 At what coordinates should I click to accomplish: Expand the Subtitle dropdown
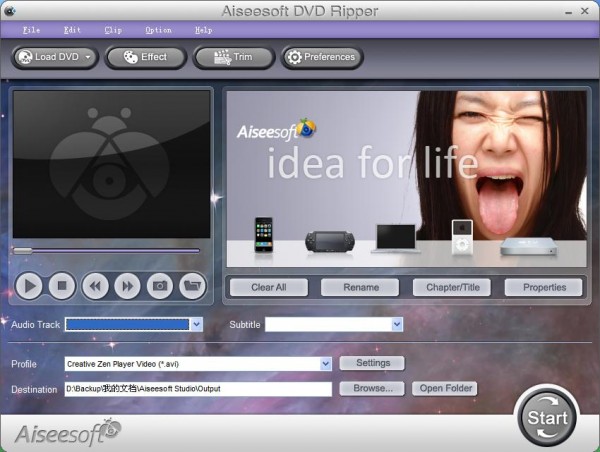[397, 325]
